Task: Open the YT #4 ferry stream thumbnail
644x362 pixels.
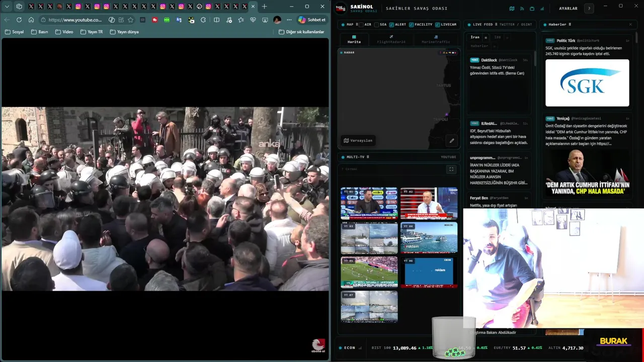Action: click(x=429, y=237)
